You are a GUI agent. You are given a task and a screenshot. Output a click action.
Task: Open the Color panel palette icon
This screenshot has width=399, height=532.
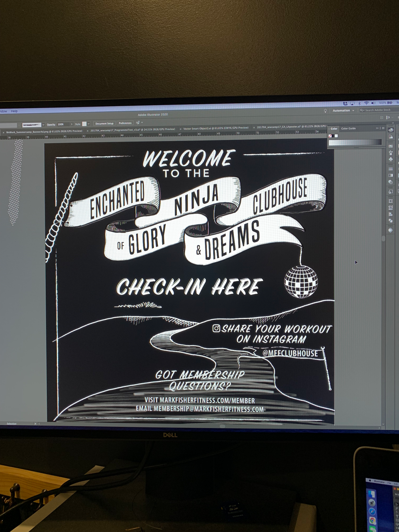coord(391,130)
